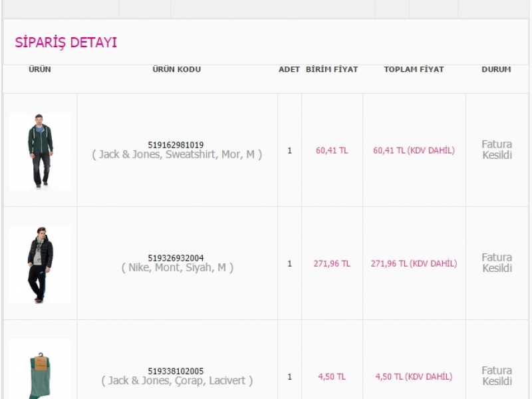Open the Jack & Jones sweatshirt product thumbnail
Screen dimensions: 532x399
(x=40, y=152)
